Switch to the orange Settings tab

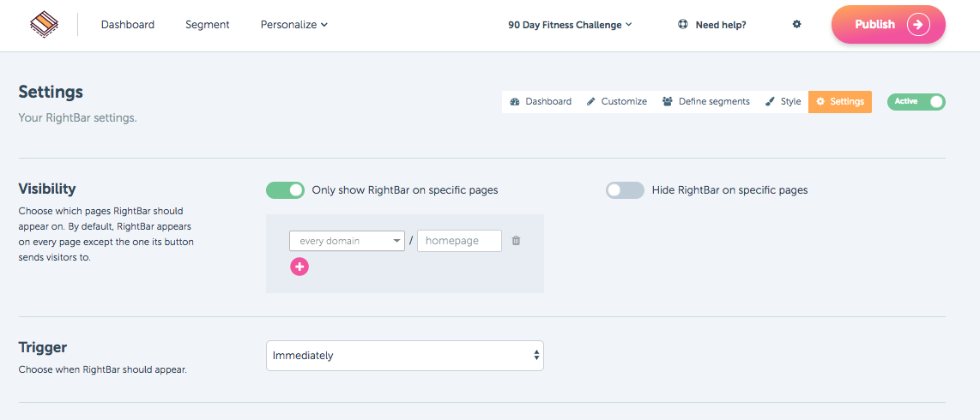point(840,101)
